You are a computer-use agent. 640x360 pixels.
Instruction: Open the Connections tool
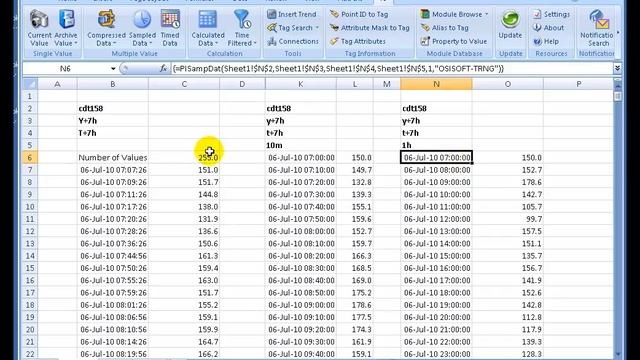click(293, 41)
